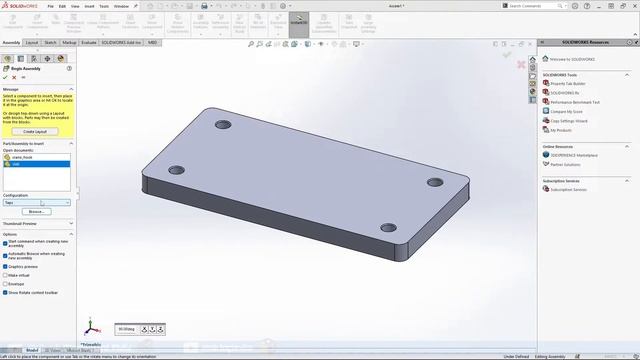Open the SOLIDWORKS Resources home tab
640x360 pixels.
tap(532, 59)
